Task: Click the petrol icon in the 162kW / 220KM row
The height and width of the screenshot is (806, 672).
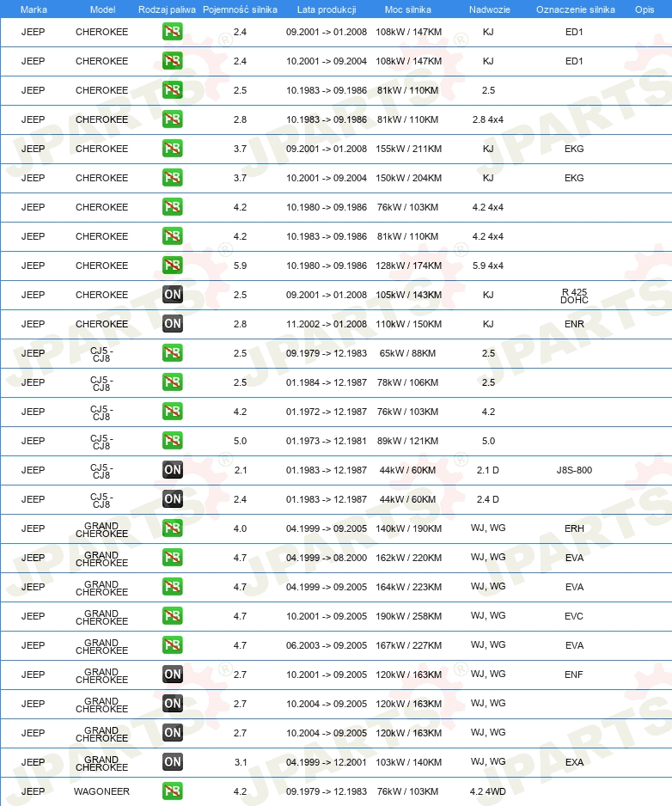Action: coord(172,558)
